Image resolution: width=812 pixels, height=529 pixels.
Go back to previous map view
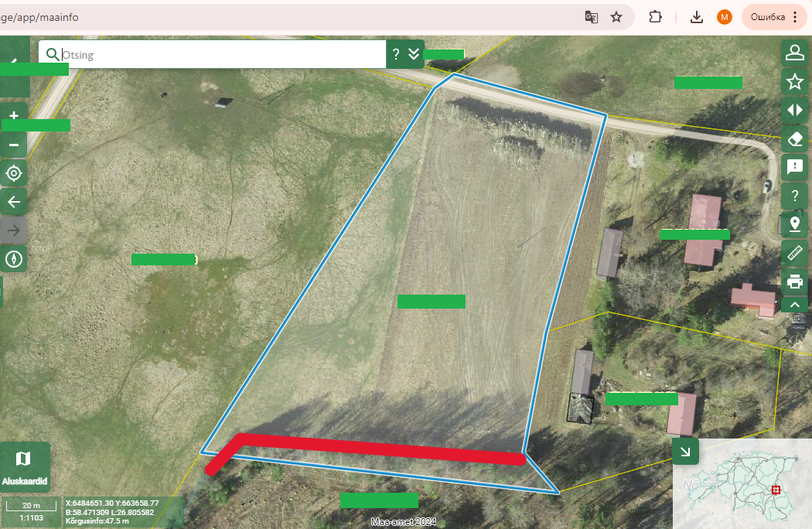tap(14, 202)
